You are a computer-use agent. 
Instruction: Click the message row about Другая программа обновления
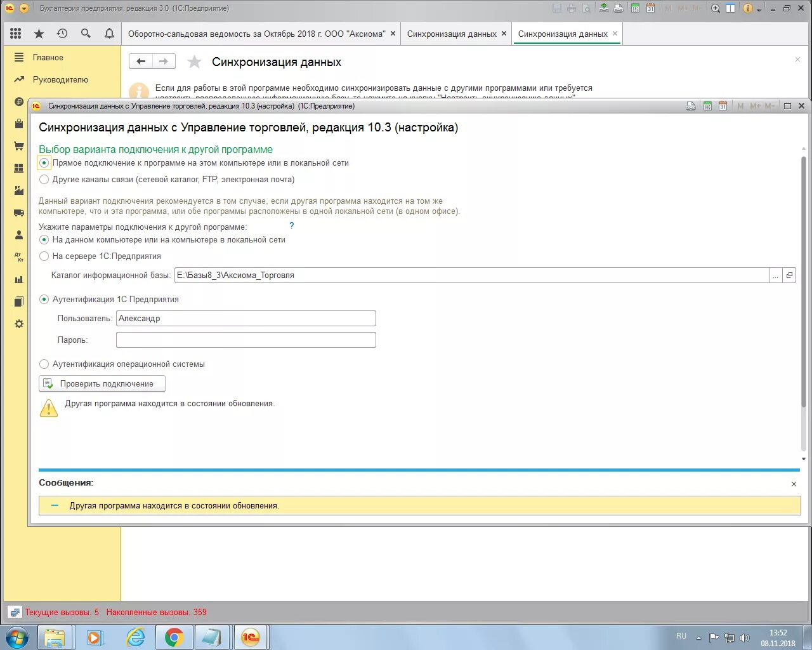420,506
